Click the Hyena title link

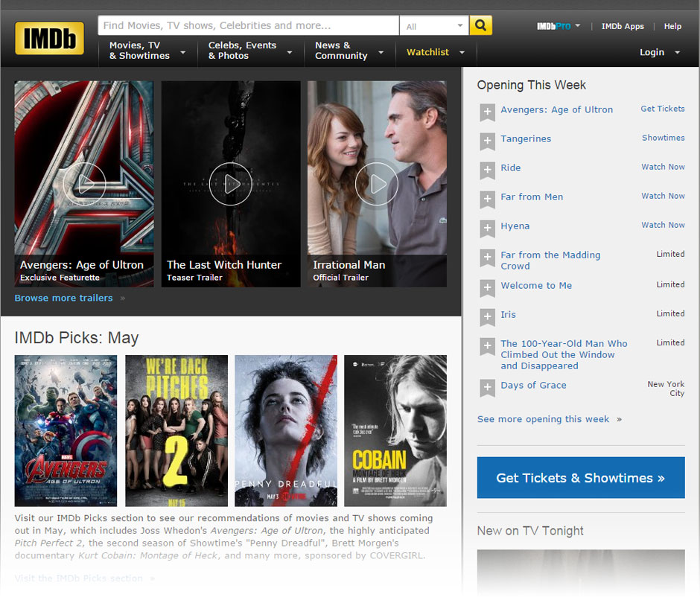click(x=515, y=226)
